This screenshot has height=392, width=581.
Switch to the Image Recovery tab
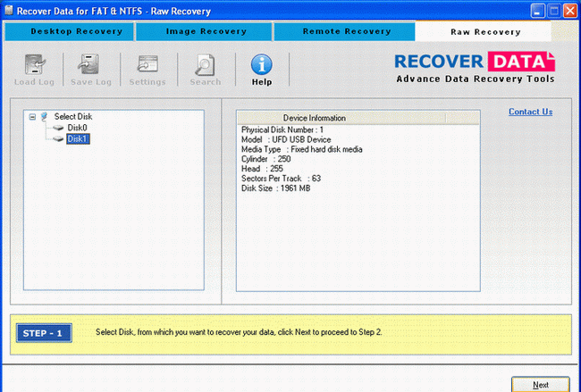click(206, 31)
